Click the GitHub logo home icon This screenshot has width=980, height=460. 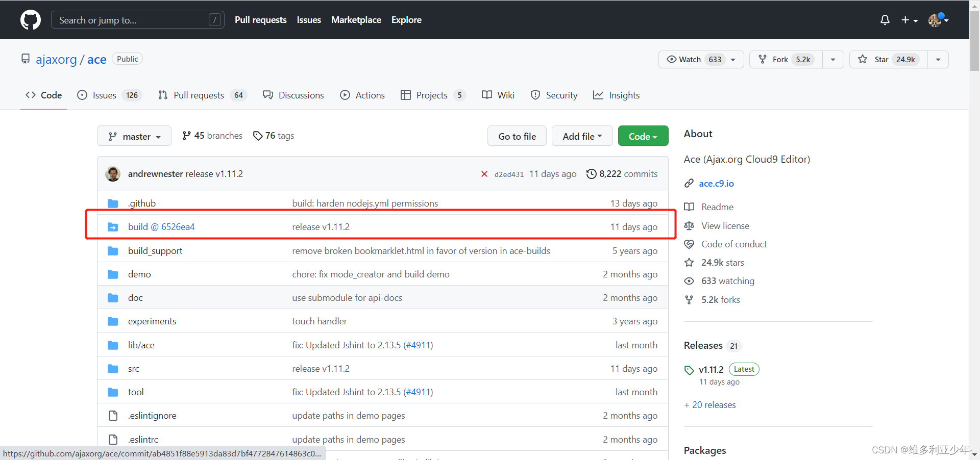[x=30, y=19]
